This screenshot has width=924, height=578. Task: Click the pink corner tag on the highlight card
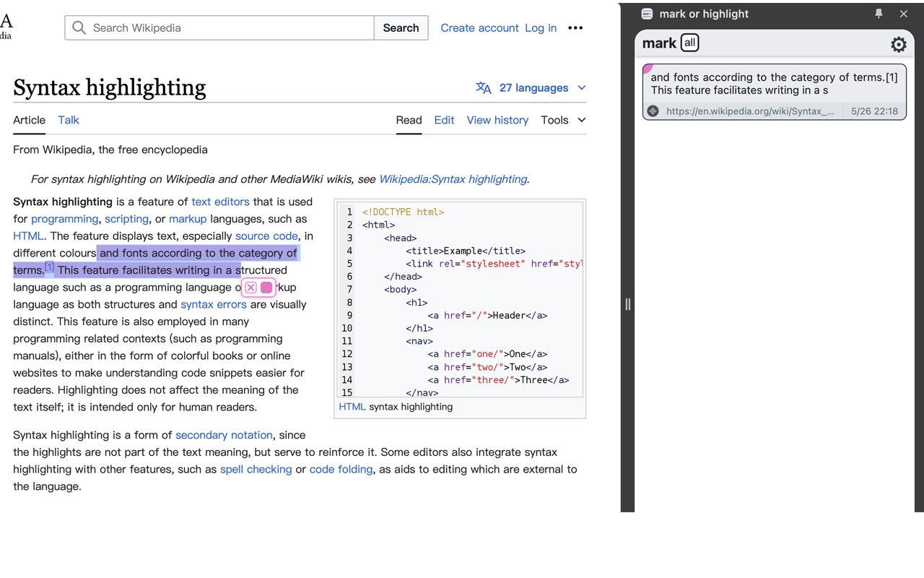[647, 69]
